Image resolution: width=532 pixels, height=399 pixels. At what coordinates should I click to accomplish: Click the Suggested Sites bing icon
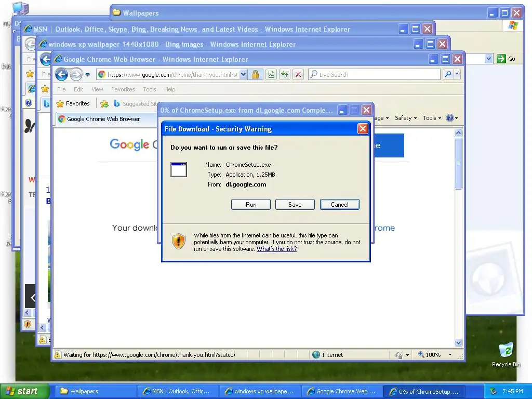(117, 103)
